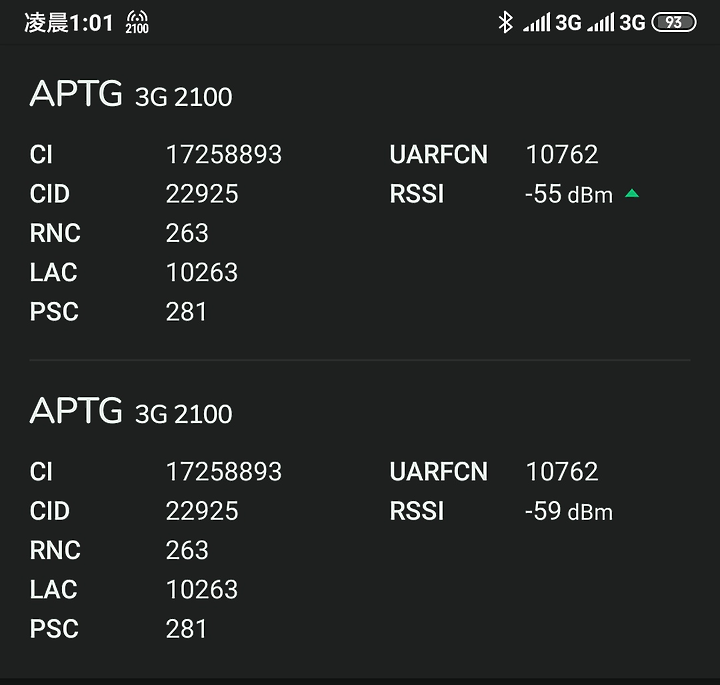Viewport: 720px width, 685px height.
Task: Tap the clock showing 1:01
Action: [x=69, y=23]
